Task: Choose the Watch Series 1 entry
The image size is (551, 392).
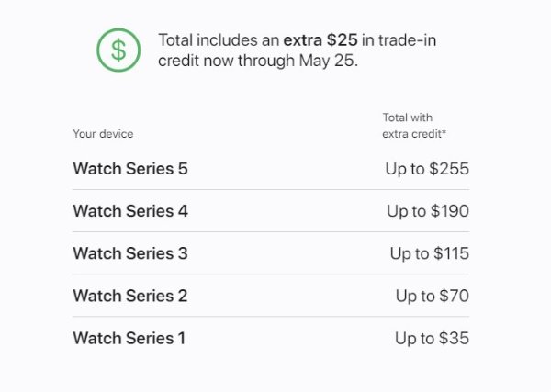Action: point(129,338)
